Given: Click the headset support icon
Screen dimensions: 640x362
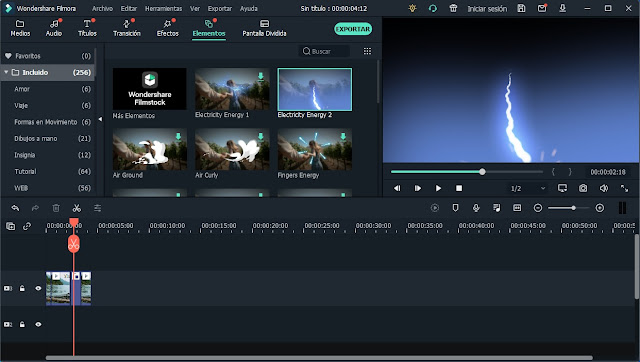Looking at the screenshot, I should (x=433, y=8).
